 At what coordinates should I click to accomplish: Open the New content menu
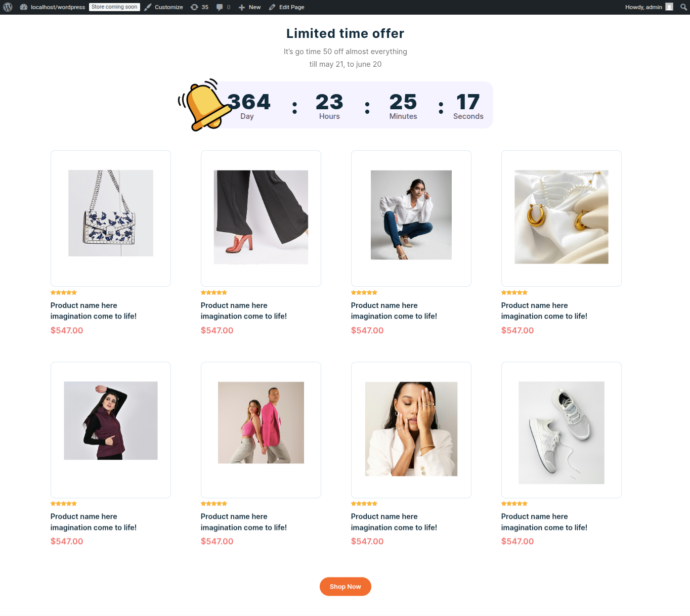pos(249,7)
